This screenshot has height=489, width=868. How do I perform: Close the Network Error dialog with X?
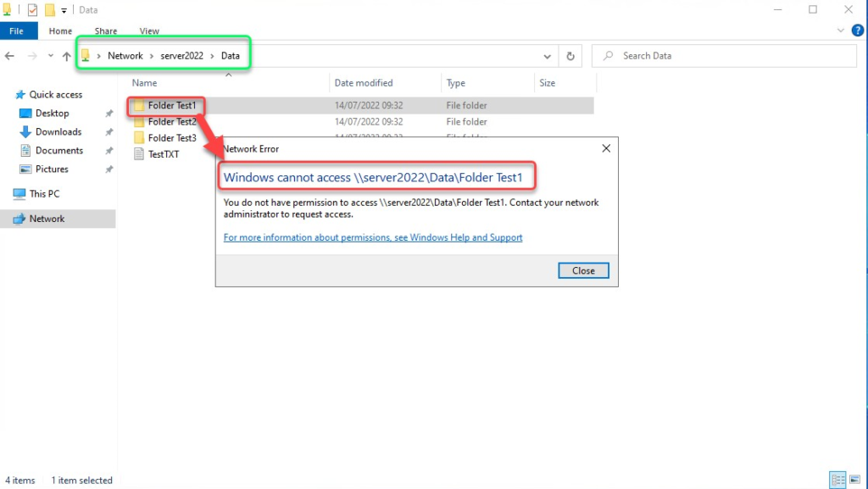[x=606, y=148]
